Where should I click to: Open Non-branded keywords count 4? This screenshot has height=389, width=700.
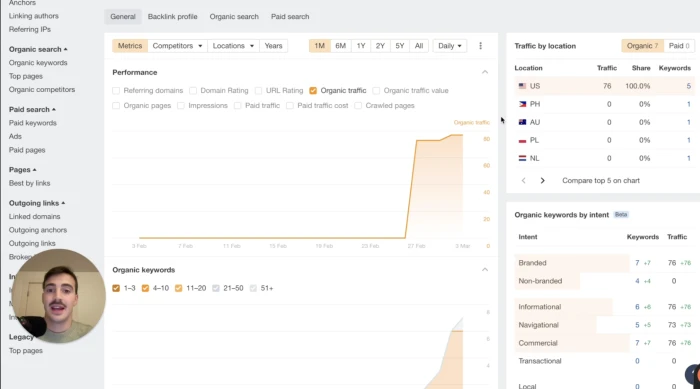click(x=637, y=281)
